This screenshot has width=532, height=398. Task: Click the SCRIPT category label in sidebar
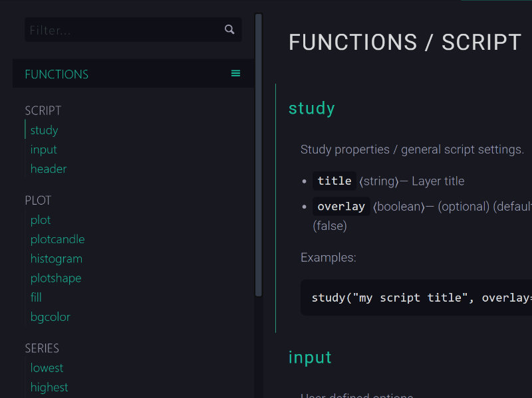43,110
